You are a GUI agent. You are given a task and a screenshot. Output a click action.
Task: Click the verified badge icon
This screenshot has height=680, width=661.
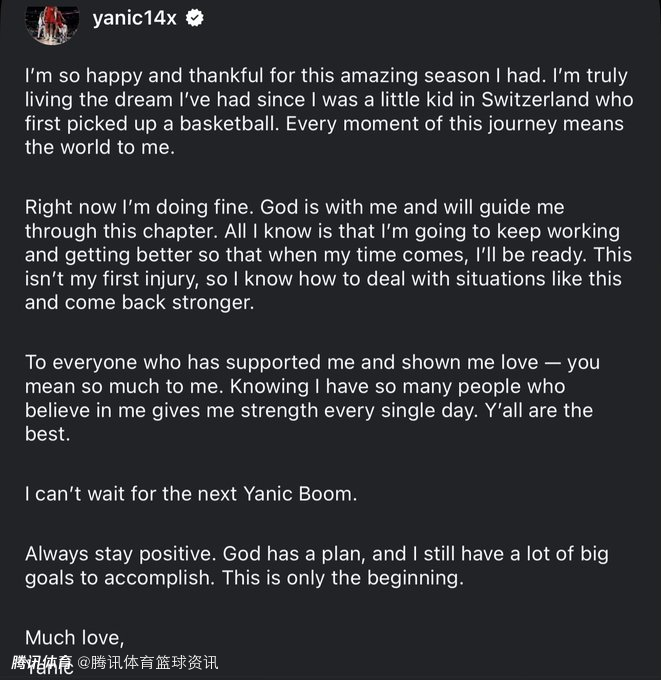pos(195,18)
